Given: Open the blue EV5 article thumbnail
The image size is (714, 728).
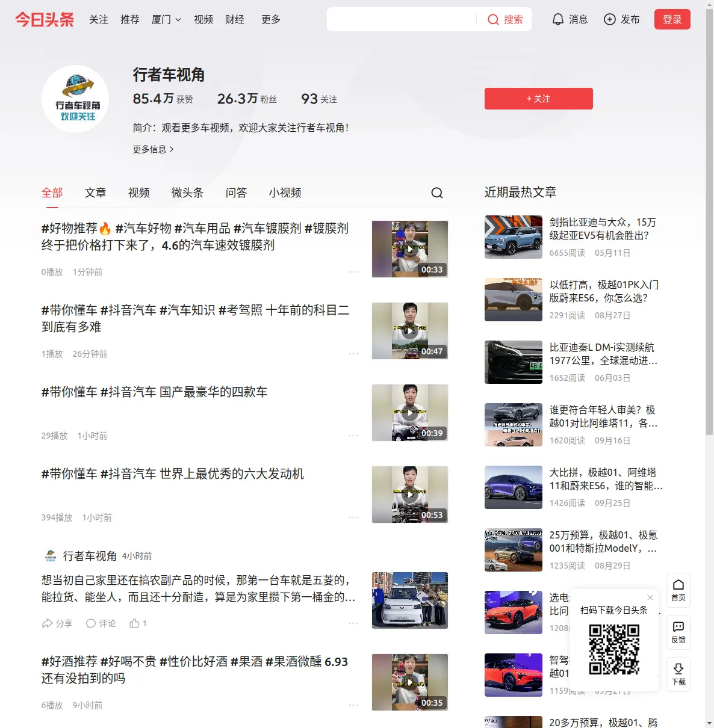Looking at the screenshot, I should (514, 237).
